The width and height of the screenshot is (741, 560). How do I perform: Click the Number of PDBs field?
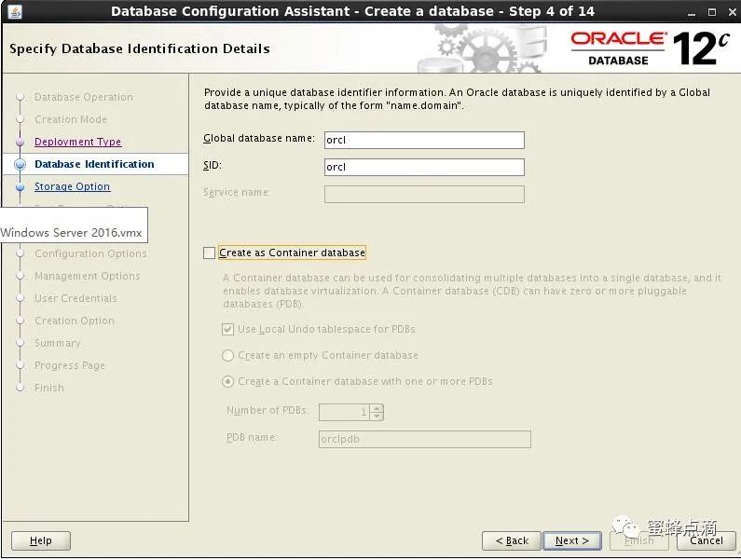(345, 412)
